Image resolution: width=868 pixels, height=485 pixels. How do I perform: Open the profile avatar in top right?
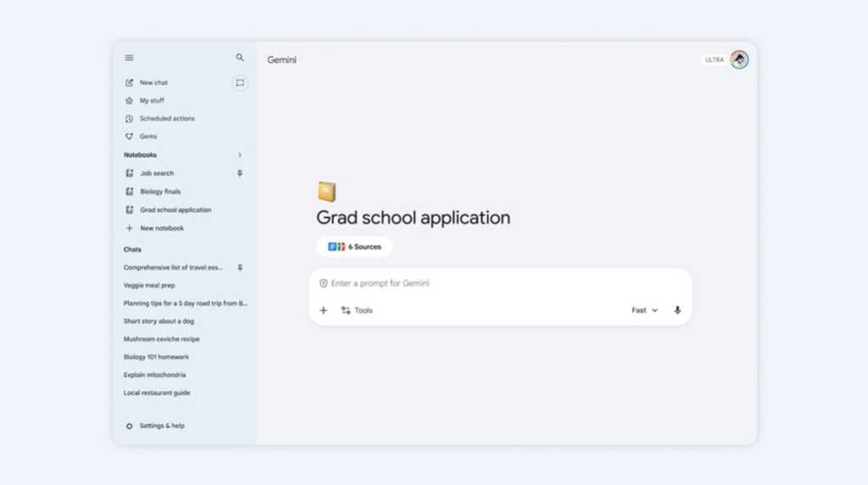739,59
